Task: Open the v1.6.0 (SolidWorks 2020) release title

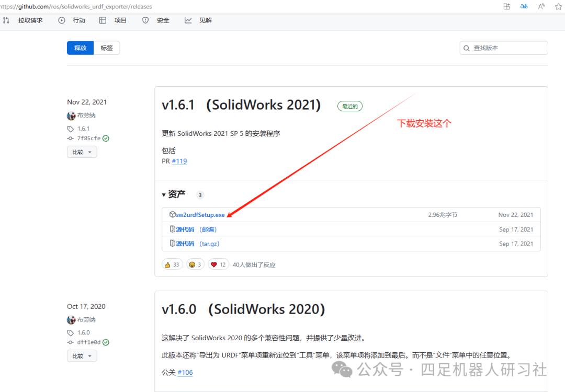Action: click(243, 309)
